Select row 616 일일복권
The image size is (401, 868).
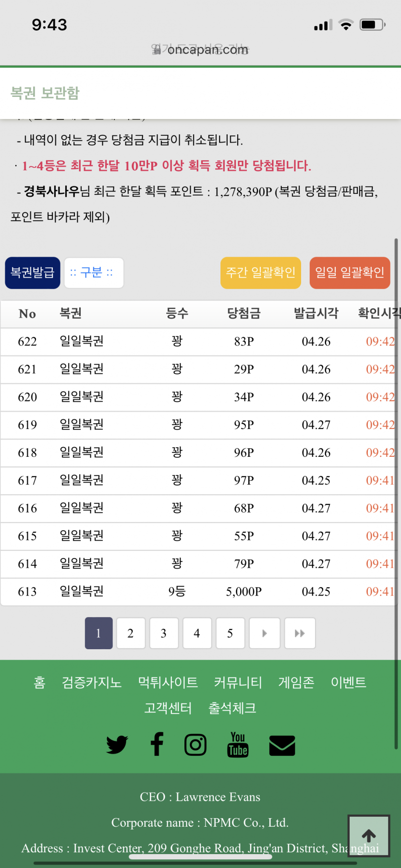[x=198, y=509]
